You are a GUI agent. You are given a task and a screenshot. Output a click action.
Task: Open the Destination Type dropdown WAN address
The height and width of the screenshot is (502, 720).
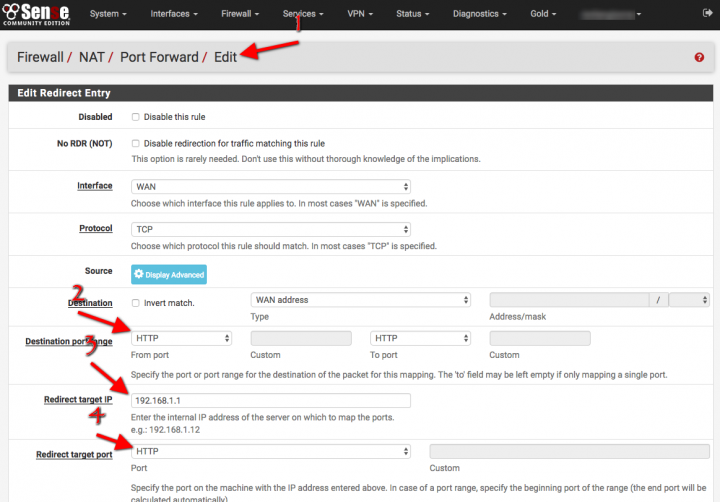tap(360, 300)
